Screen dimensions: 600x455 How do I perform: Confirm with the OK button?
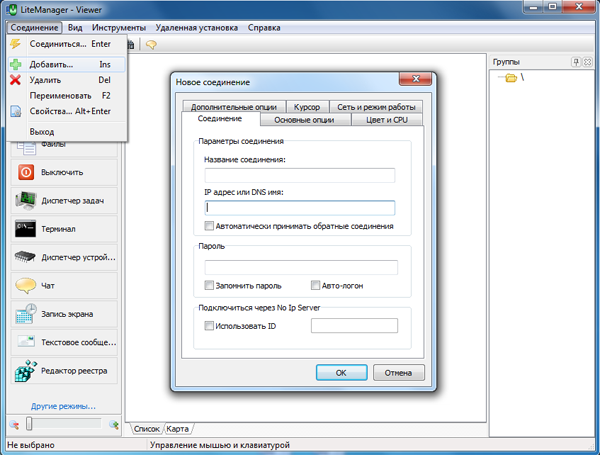point(342,372)
